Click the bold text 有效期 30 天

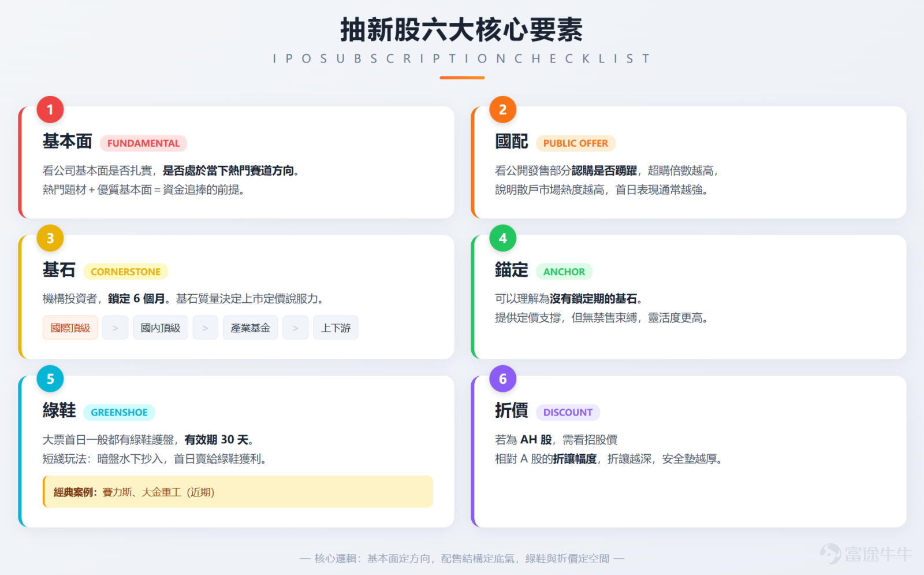point(216,440)
